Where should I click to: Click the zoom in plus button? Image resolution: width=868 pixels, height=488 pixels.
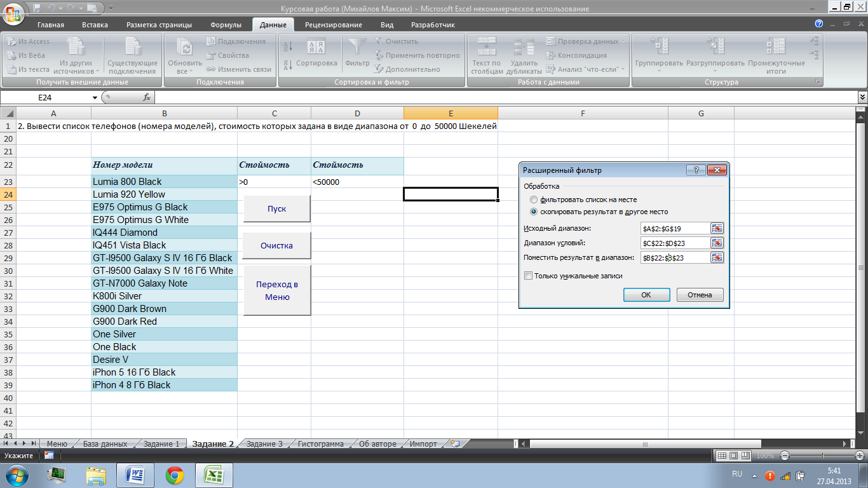pos(860,456)
